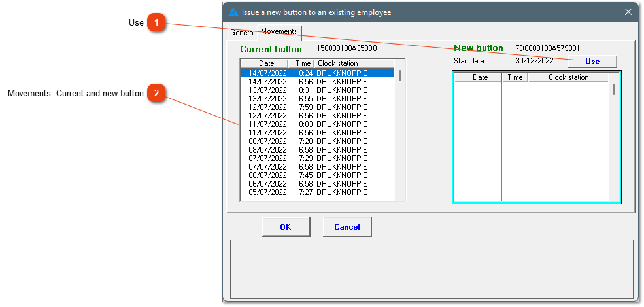Confirm with the OK button

click(286, 227)
